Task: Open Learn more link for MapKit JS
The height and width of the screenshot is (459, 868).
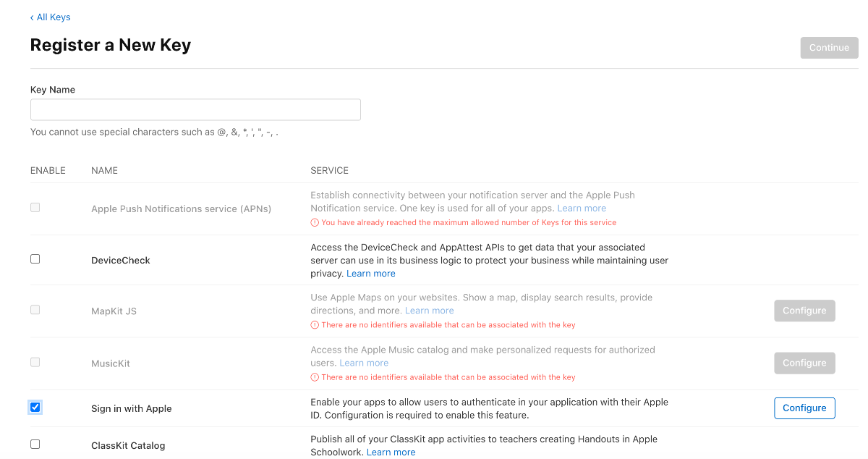Action: pyautogui.click(x=430, y=311)
